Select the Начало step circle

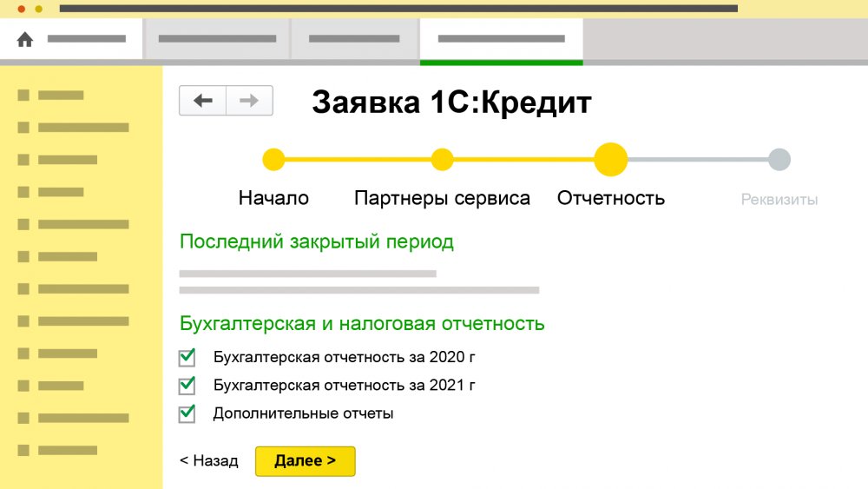click(273, 160)
